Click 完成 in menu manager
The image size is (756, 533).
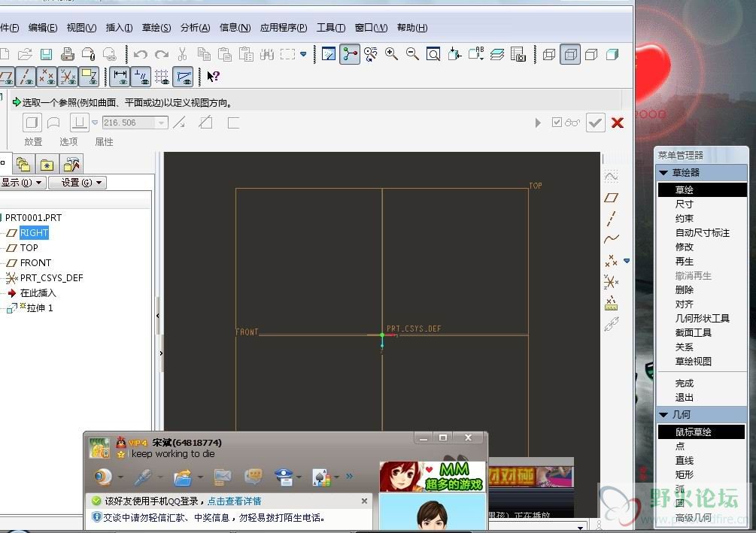[x=684, y=383]
